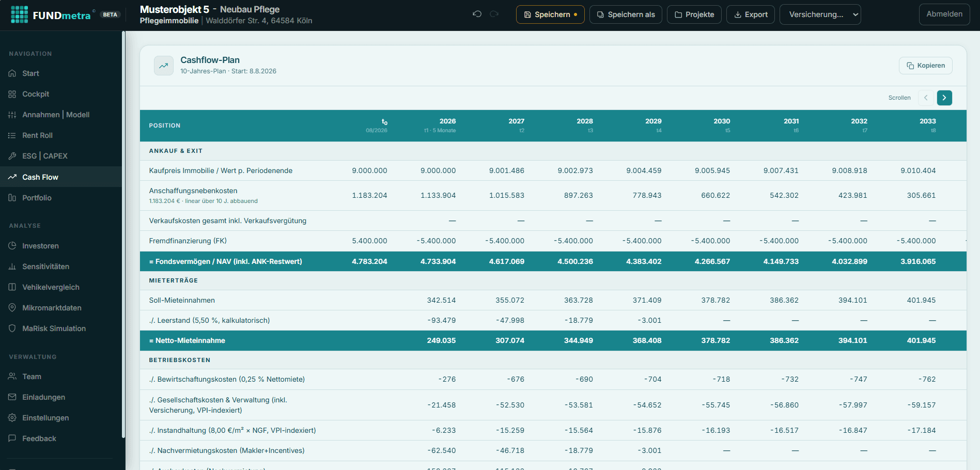
Task: Click Speichern als button
Action: tap(626, 14)
